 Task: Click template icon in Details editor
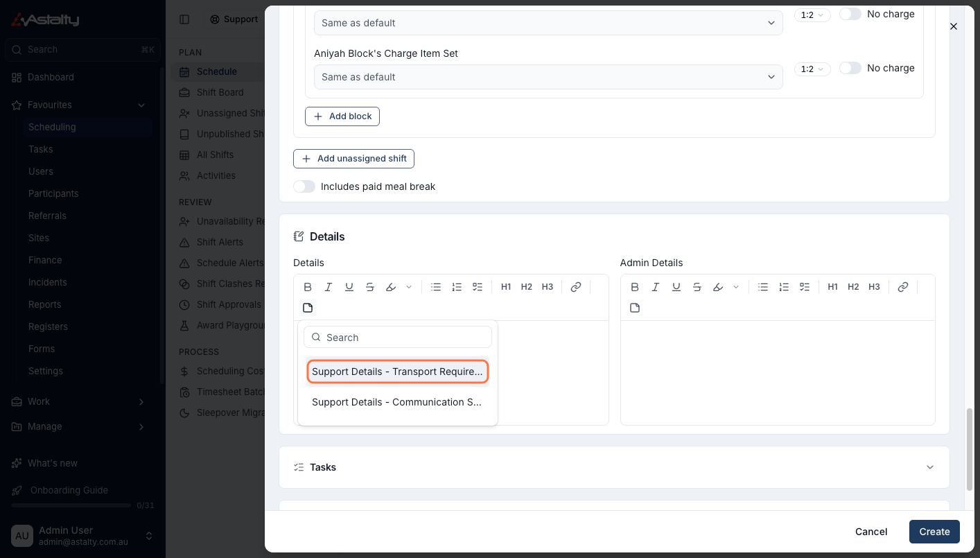pyautogui.click(x=308, y=308)
